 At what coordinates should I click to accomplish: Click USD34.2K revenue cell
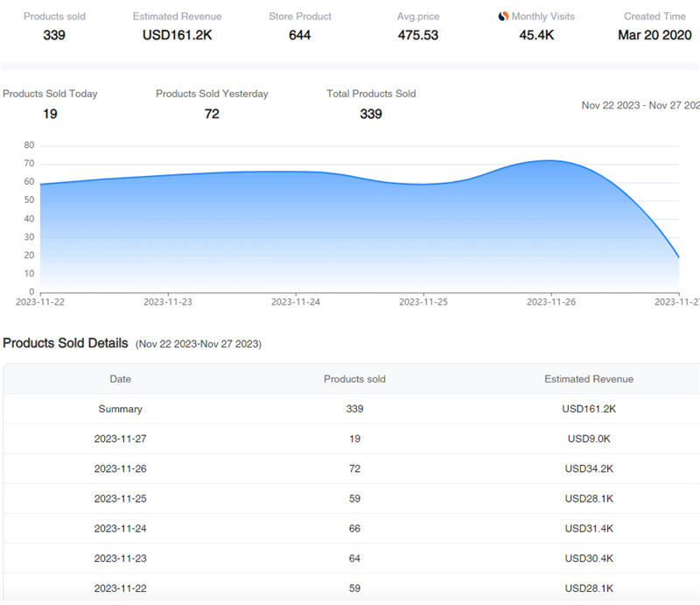point(589,468)
